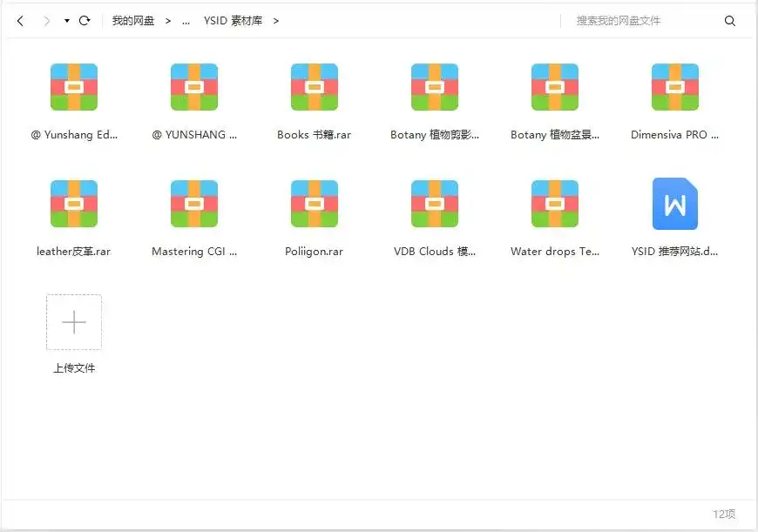Click the back navigation arrow

(x=20, y=21)
